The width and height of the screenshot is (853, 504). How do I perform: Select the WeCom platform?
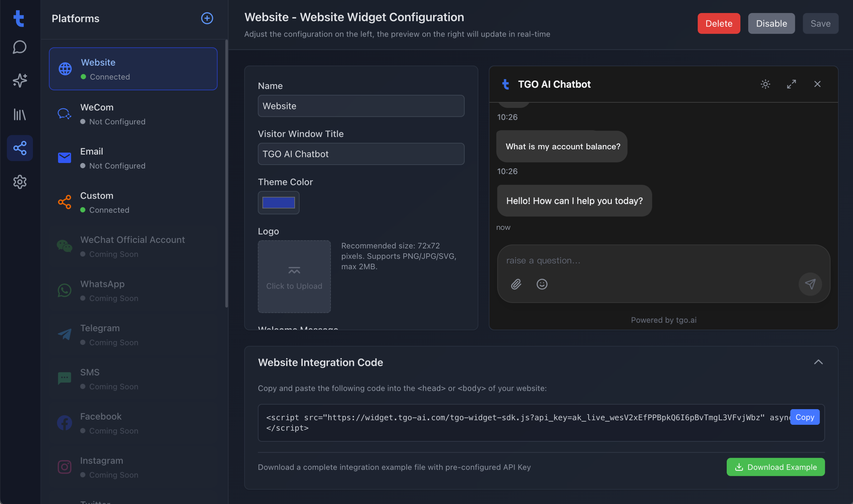click(133, 114)
